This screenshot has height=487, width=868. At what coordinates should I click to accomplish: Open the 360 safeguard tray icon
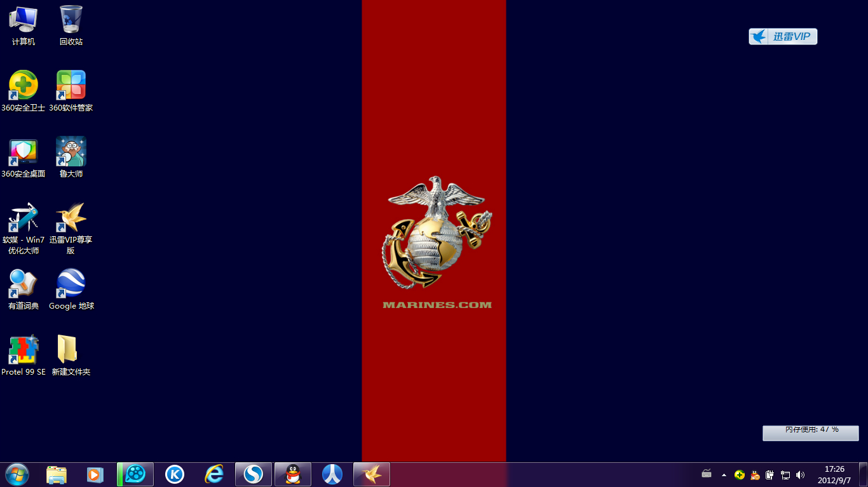click(x=740, y=475)
